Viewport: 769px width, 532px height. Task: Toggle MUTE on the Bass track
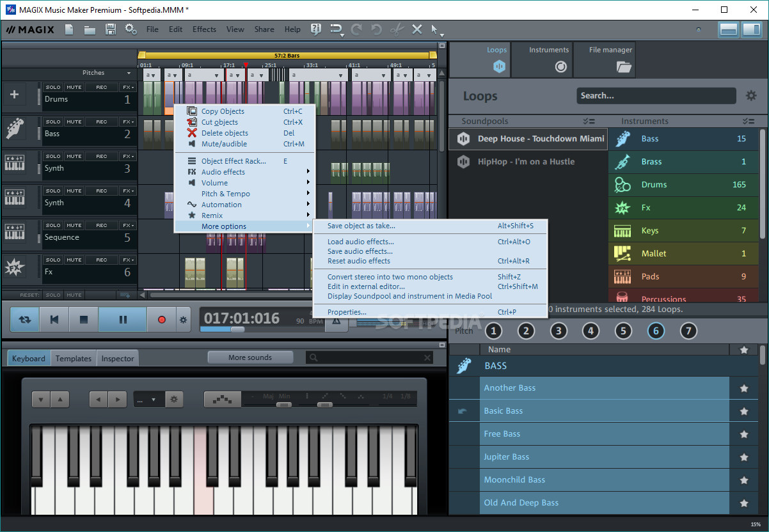click(x=74, y=122)
